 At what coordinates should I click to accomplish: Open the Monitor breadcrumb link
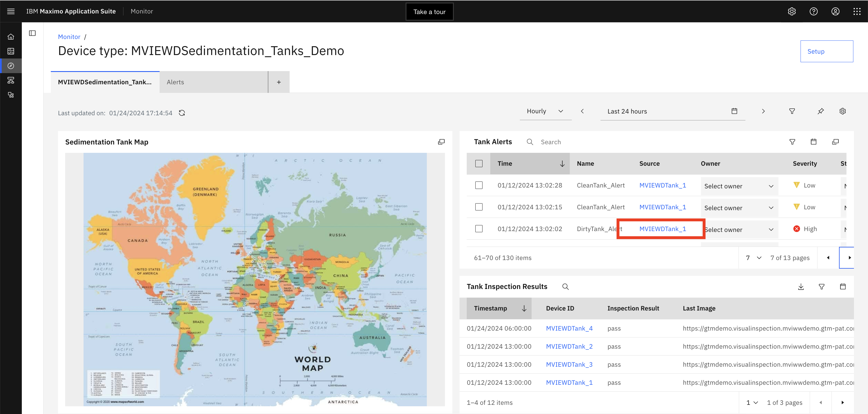point(69,37)
